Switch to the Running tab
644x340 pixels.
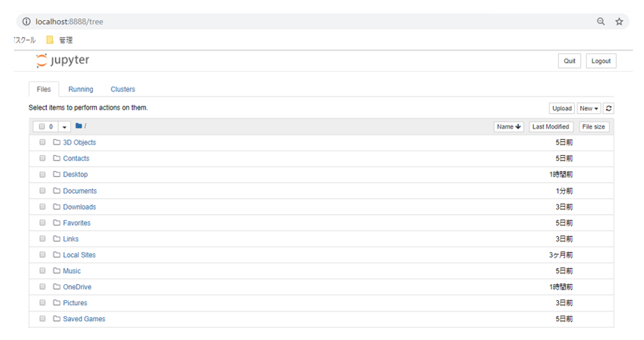(x=81, y=89)
